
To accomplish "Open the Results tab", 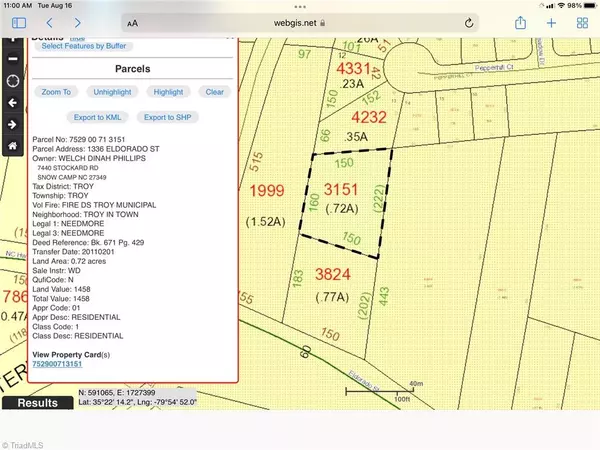I will click(x=40, y=402).
